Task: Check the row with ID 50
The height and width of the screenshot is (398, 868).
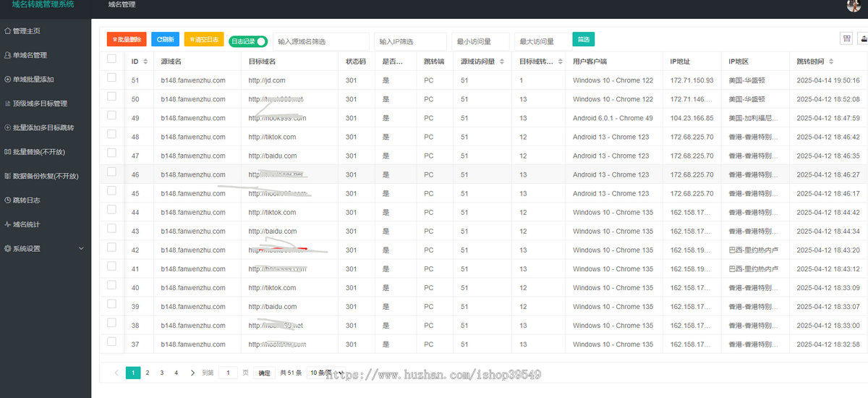Action: pos(111,96)
